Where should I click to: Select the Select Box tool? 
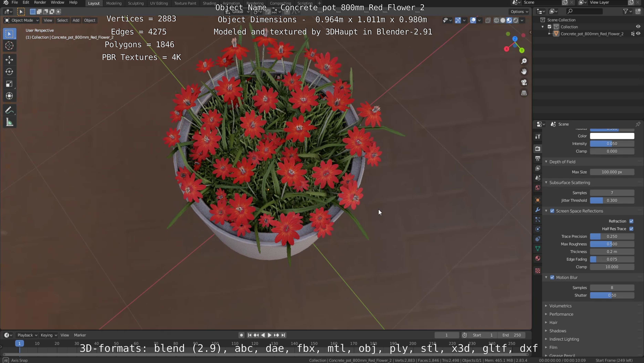[9, 34]
